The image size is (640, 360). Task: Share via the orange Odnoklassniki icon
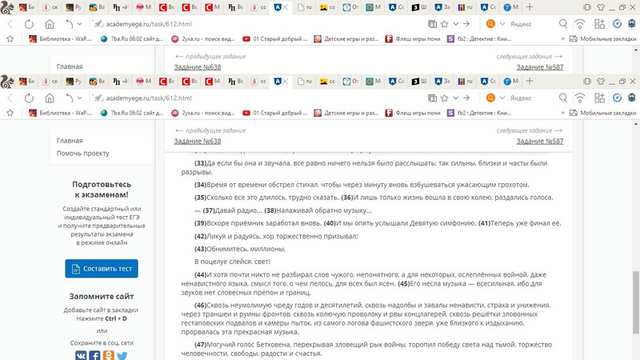coord(108,356)
